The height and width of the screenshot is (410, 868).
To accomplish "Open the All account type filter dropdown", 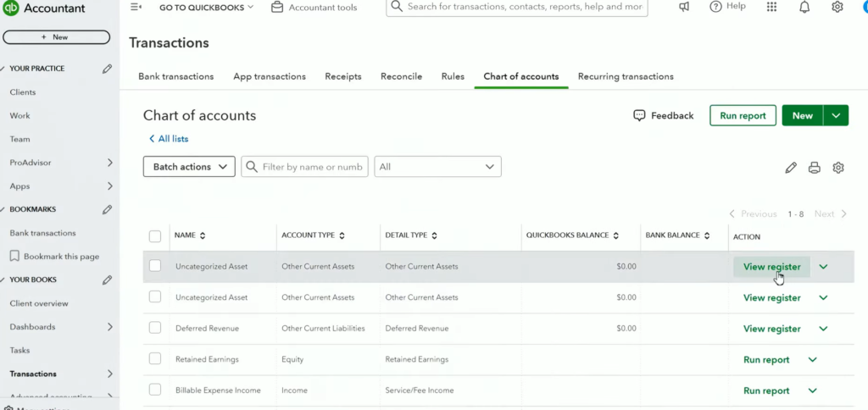I will [438, 167].
